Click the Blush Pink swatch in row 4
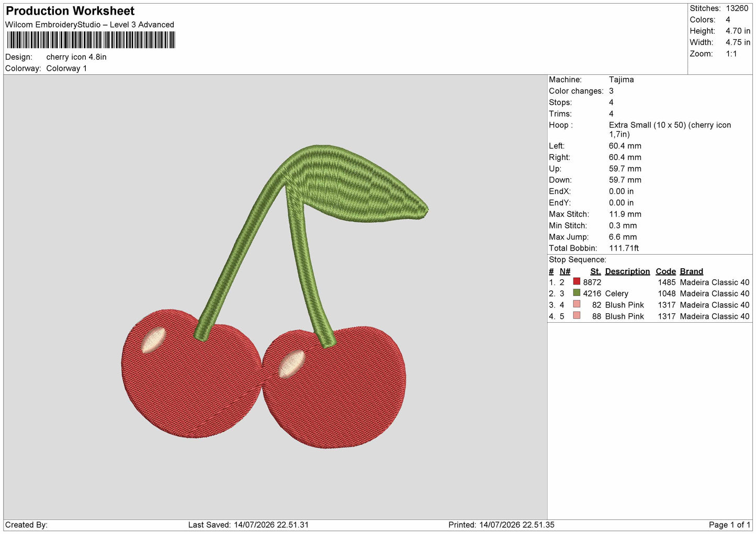 [x=577, y=316]
